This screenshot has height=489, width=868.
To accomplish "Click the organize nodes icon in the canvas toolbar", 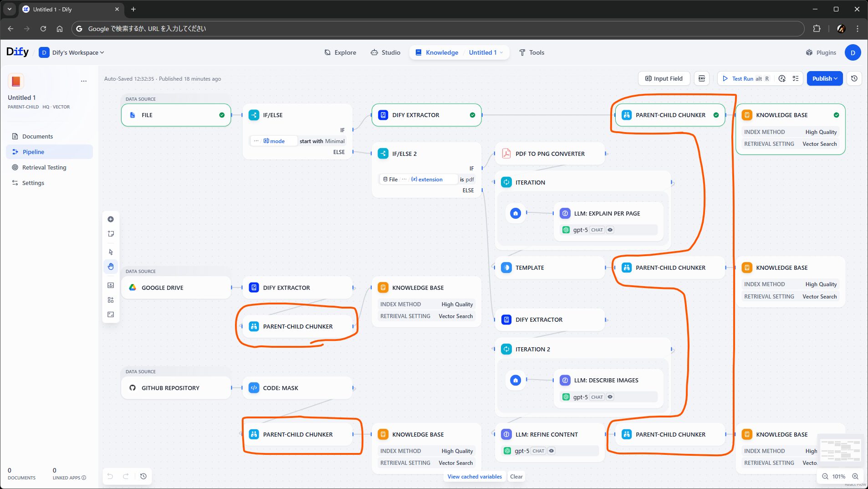I will 111,300.
